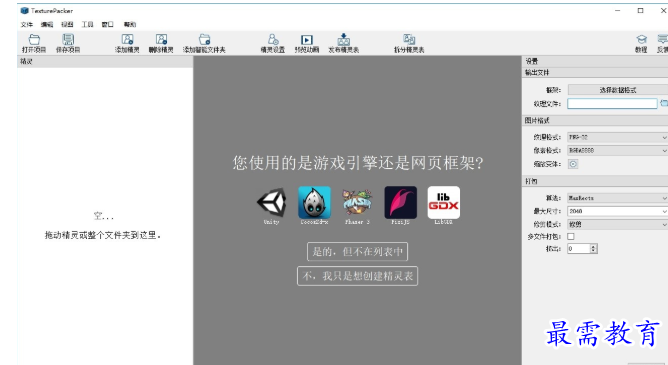
Task: Open the 工具 menu
Action: tap(87, 25)
